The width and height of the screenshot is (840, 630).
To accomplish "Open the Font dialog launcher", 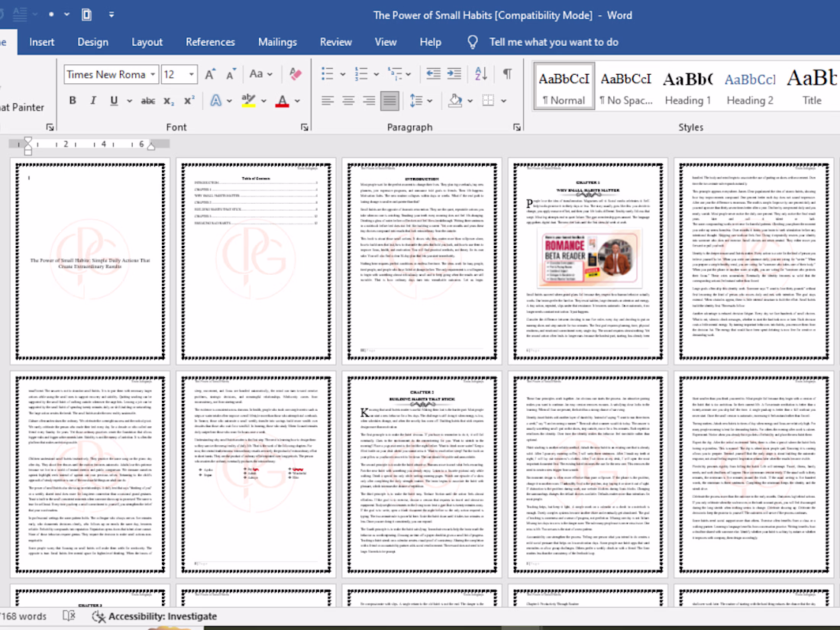I will pos(304,127).
